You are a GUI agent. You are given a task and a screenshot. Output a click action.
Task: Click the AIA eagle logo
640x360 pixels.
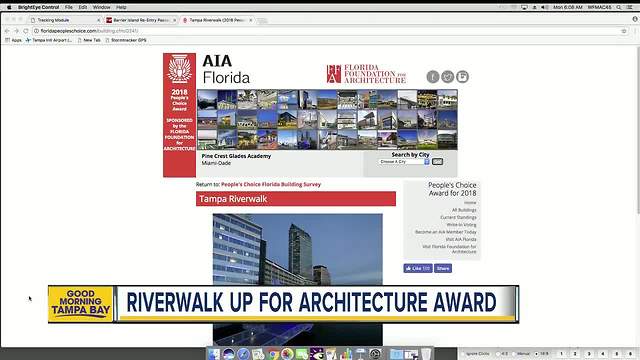(179, 69)
